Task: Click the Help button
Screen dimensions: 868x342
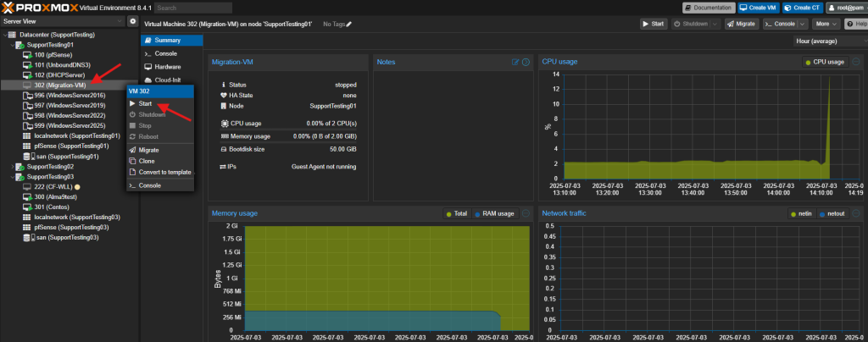Action: 856,25
